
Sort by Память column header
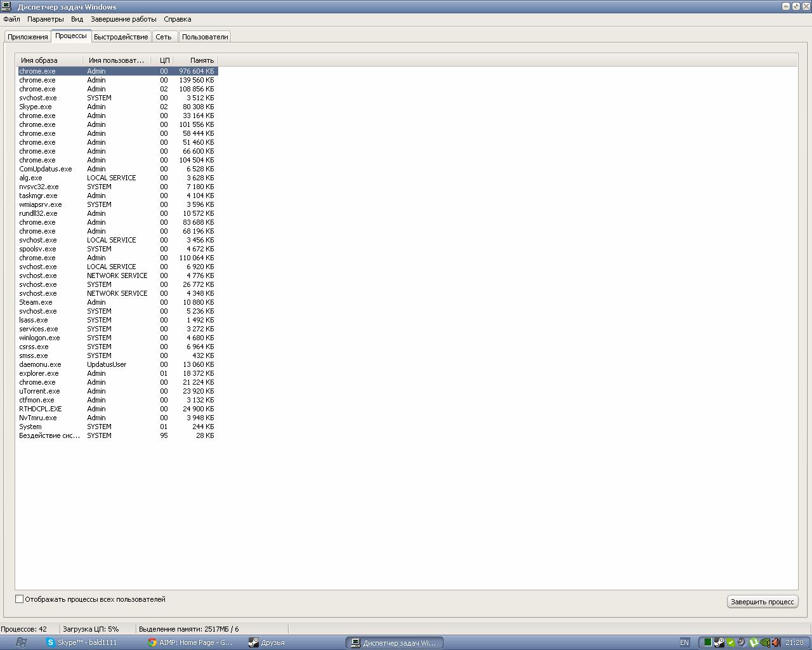click(195, 60)
